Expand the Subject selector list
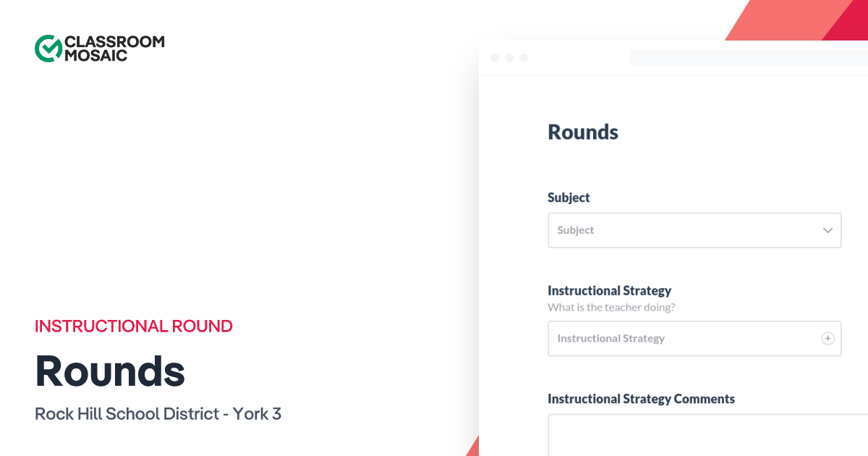 click(x=694, y=229)
